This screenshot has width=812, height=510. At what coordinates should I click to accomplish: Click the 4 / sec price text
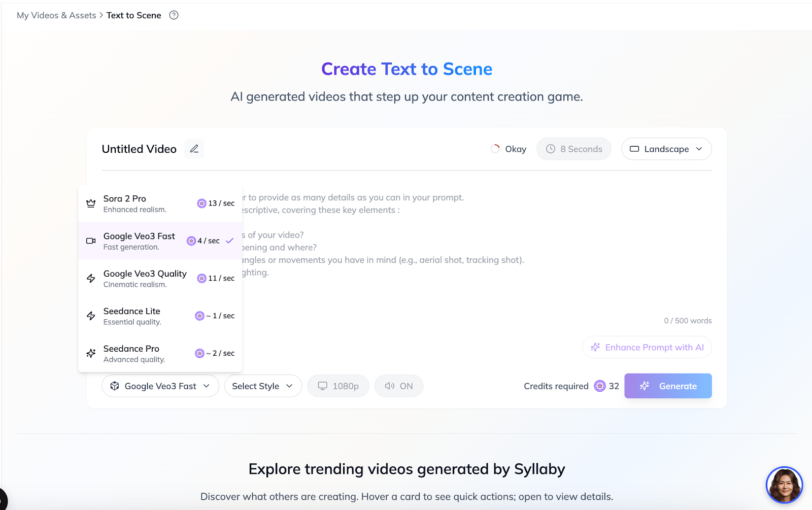209,241
